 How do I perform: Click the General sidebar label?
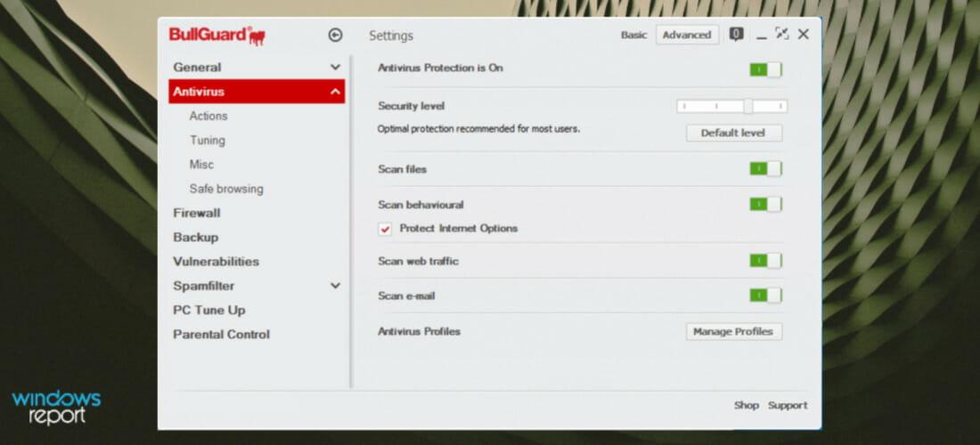pyautogui.click(x=197, y=68)
